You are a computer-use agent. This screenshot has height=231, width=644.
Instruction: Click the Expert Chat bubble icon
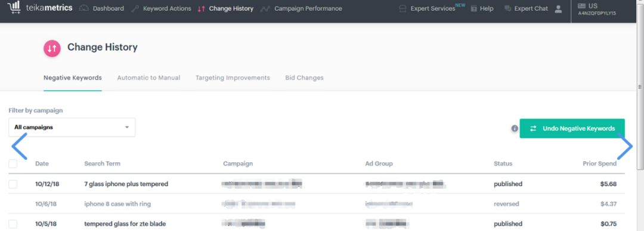point(507,8)
